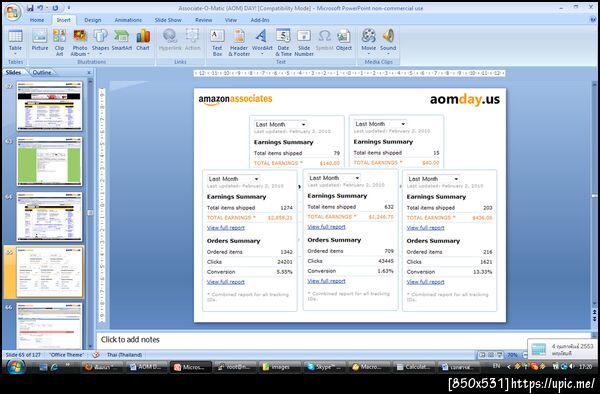The height and width of the screenshot is (394, 600).
Task: Select the Slides pane tab
Action: (14, 72)
